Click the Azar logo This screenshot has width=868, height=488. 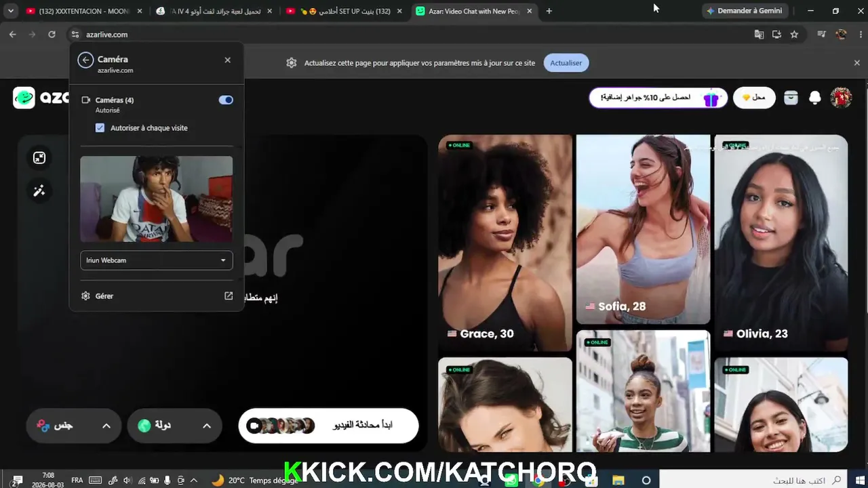coord(41,98)
